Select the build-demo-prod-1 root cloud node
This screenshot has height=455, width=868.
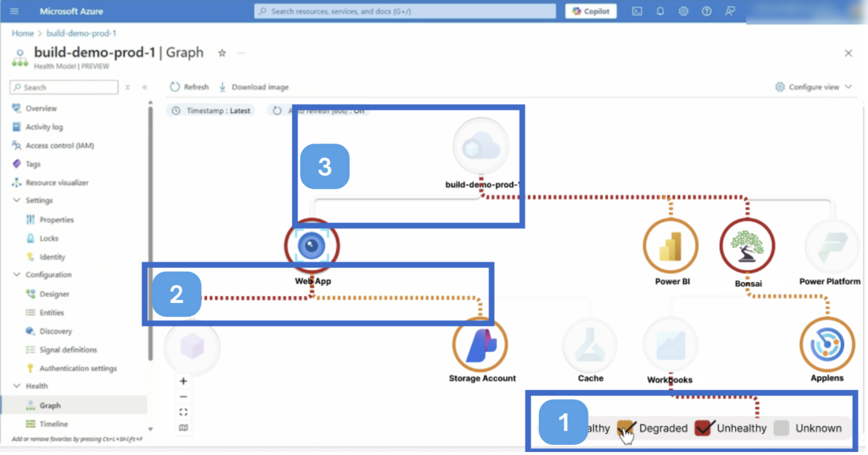[x=481, y=146]
